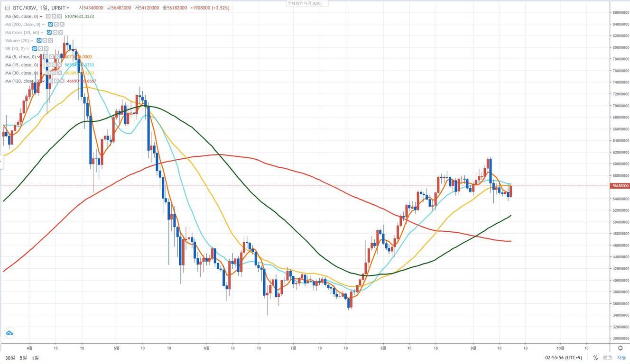
Task: Enable the 로그 (log) scale
Action: (x=607, y=358)
